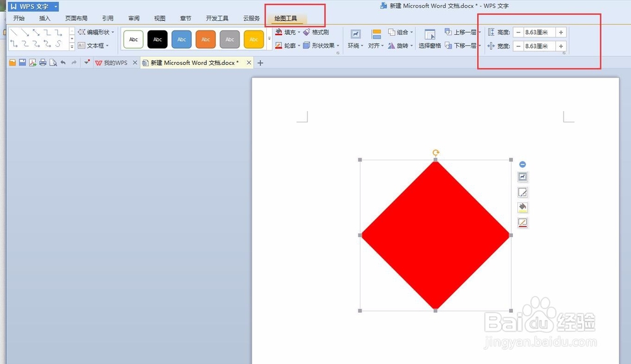This screenshot has height=364, width=631.
Task: Switch to the 开始 (Home) tab
Action: pos(19,18)
